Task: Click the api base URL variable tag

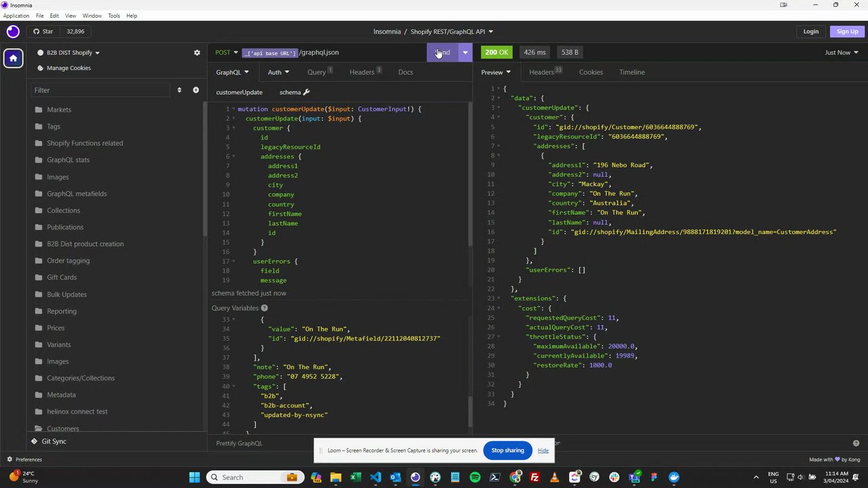Action: [270, 53]
